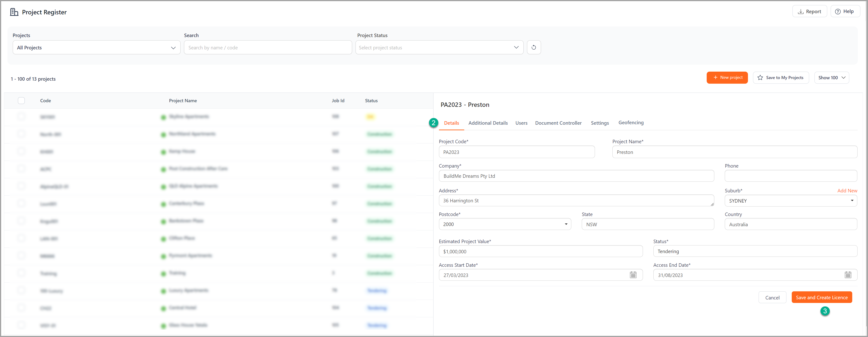Open the Show 100 page size dropdown
The image size is (868, 337).
[x=831, y=77]
